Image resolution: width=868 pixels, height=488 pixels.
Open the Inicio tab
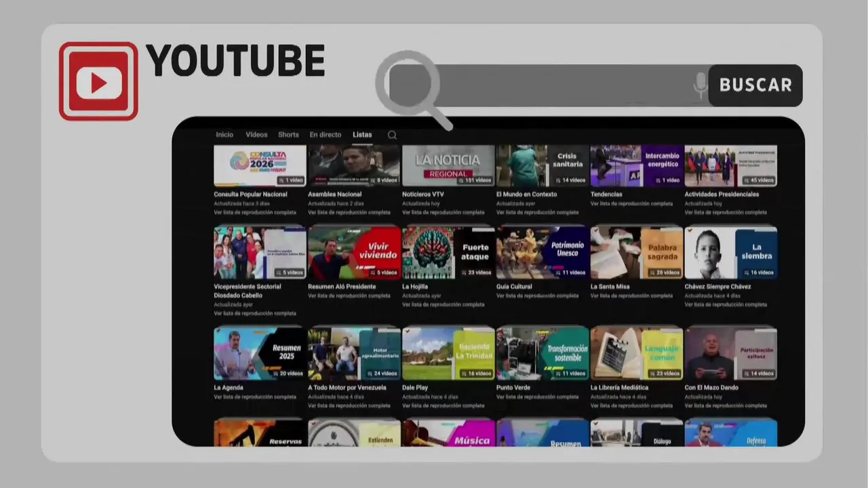[x=224, y=135]
